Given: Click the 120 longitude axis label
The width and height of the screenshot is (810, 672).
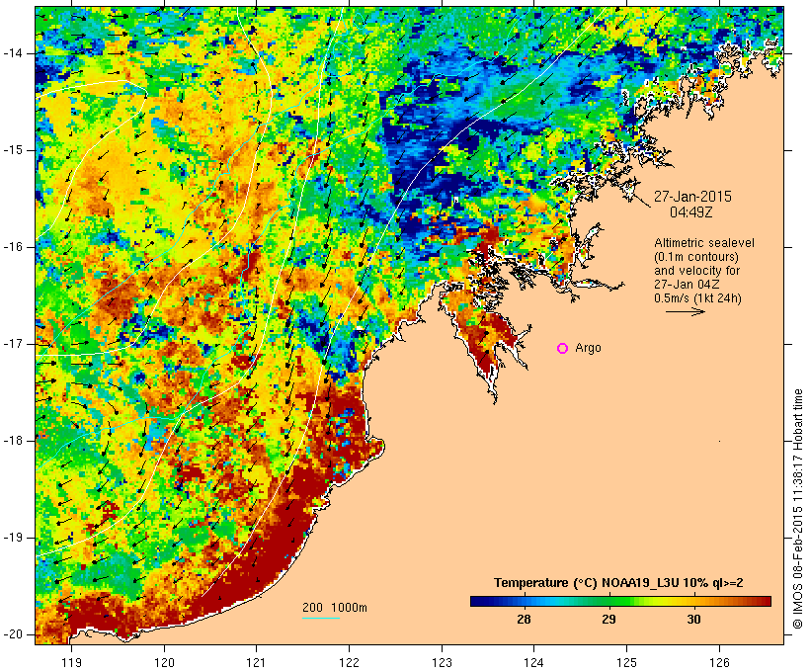Looking at the screenshot, I should click(x=164, y=663).
